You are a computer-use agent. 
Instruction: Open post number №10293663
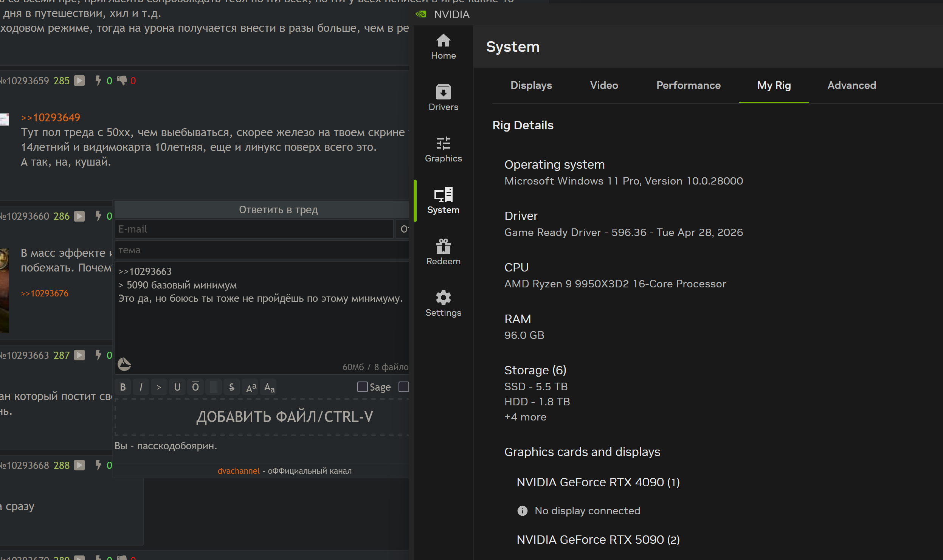[x=25, y=355]
